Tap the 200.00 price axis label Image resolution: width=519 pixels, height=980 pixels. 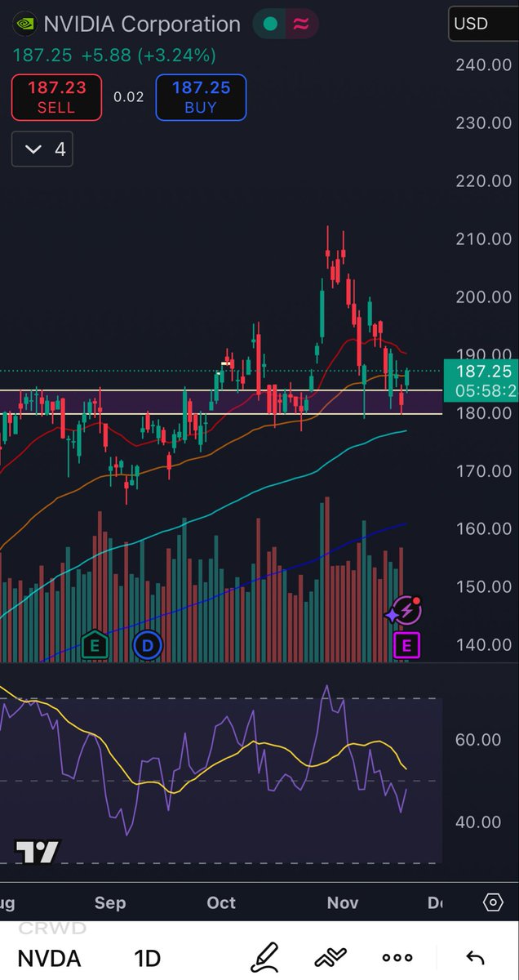pos(484,296)
